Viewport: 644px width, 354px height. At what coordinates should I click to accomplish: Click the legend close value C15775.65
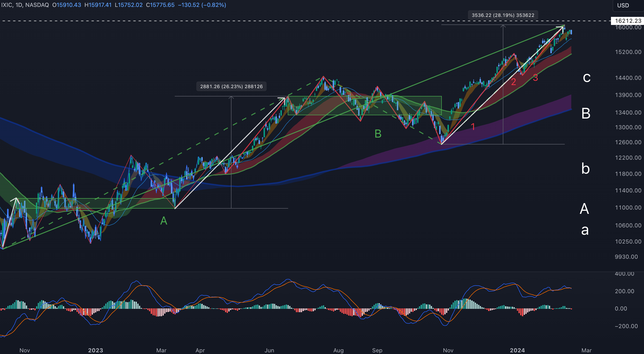(x=160, y=5)
